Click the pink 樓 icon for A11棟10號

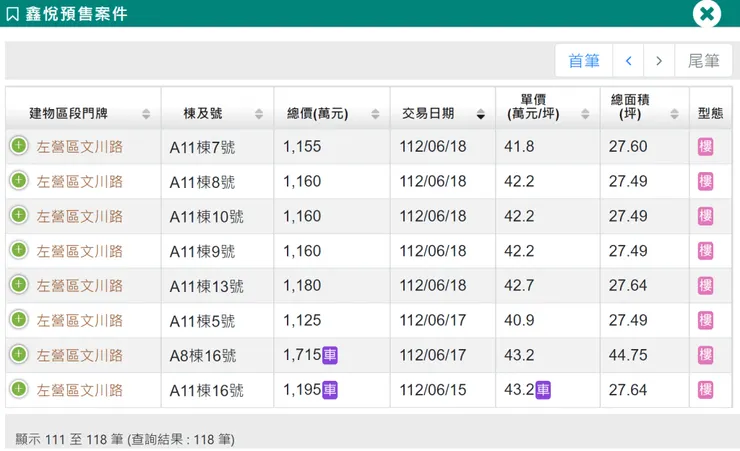[x=706, y=217]
